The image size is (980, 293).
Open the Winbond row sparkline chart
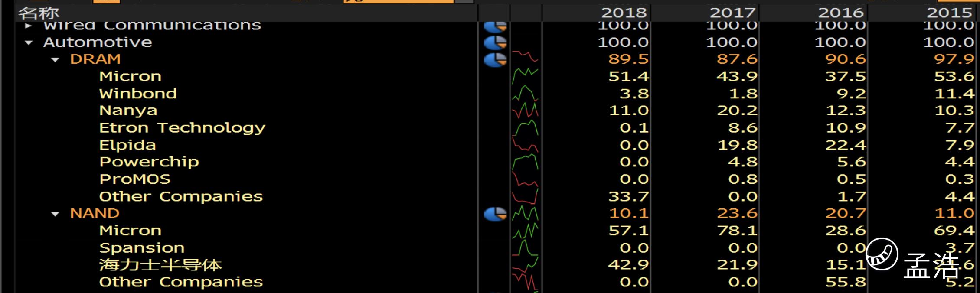[525, 93]
